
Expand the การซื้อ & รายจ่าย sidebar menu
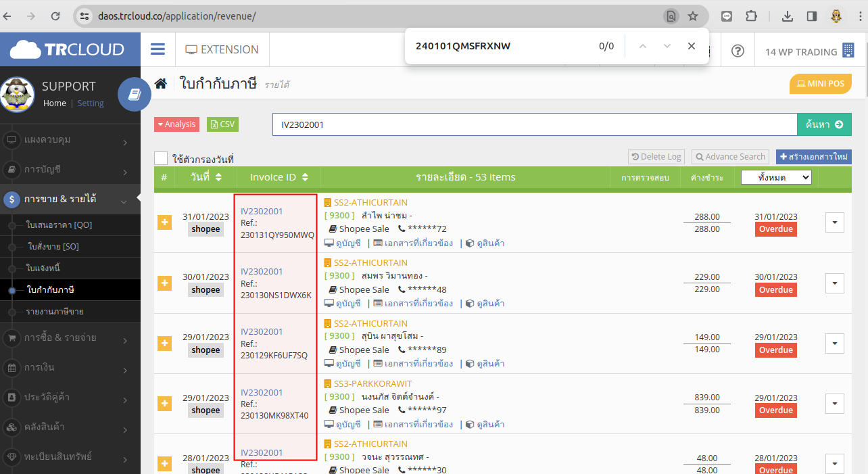tap(70, 337)
